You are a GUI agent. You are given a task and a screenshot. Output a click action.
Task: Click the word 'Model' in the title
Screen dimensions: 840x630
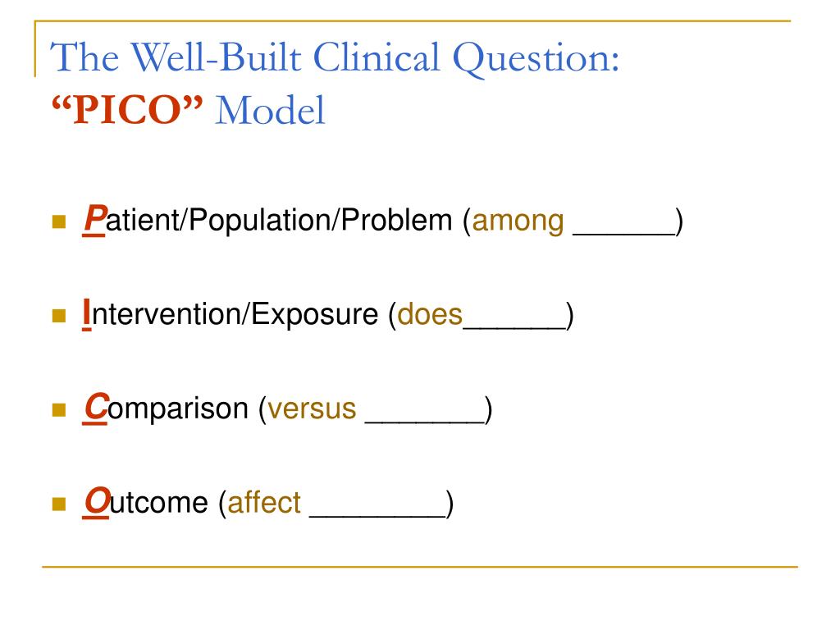[x=270, y=111]
